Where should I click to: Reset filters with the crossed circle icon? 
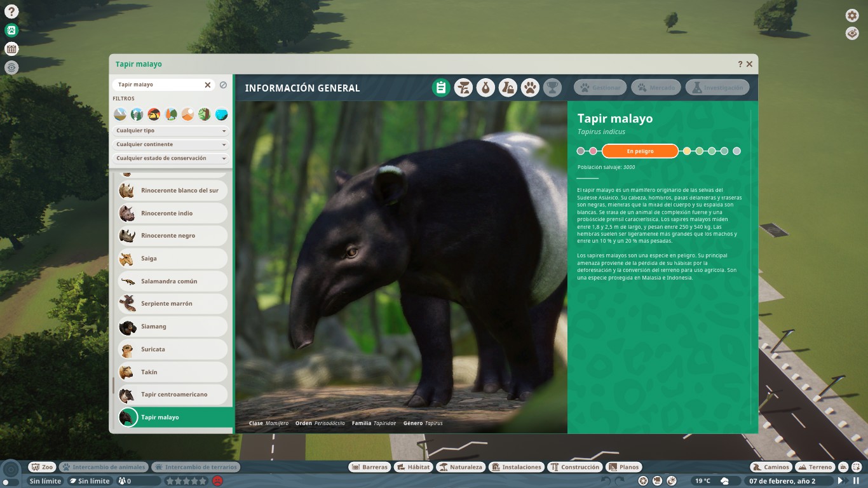click(x=224, y=85)
